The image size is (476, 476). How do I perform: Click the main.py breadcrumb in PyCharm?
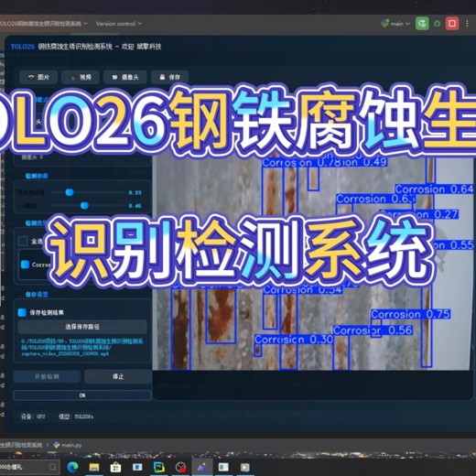click(x=68, y=445)
